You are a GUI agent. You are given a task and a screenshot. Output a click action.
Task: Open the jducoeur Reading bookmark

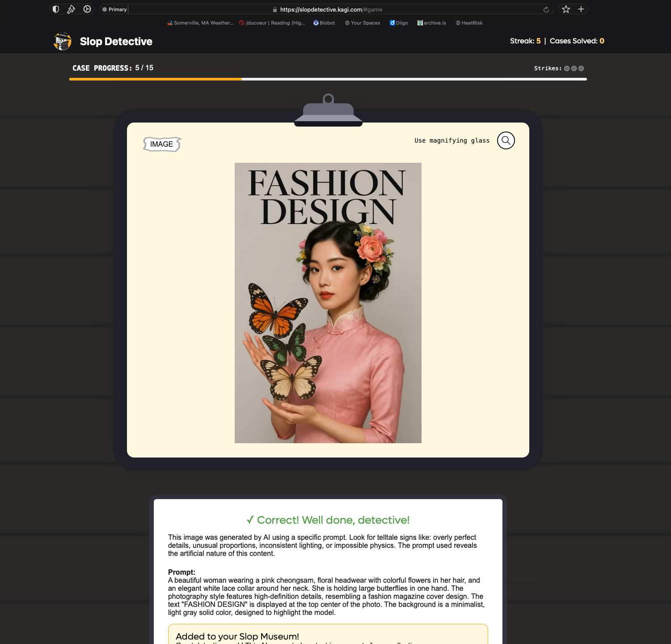pos(272,23)
